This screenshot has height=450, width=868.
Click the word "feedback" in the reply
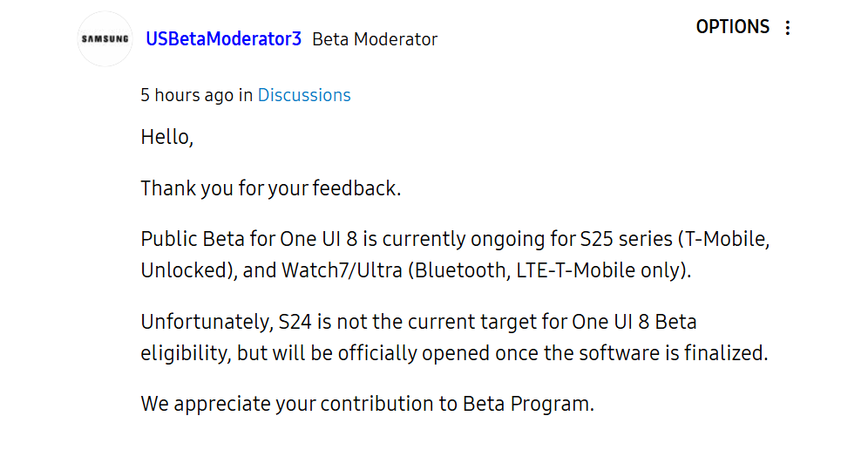click(355, 188)
